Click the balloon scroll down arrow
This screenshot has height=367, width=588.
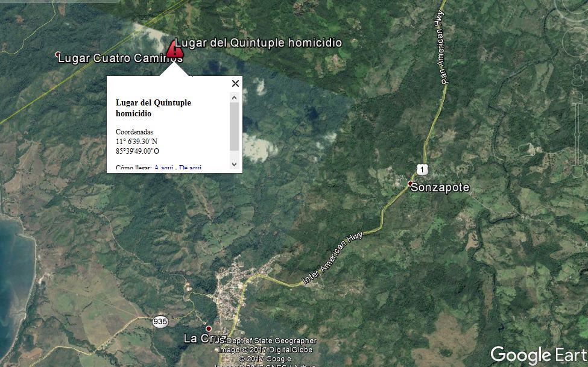(235, 164)
